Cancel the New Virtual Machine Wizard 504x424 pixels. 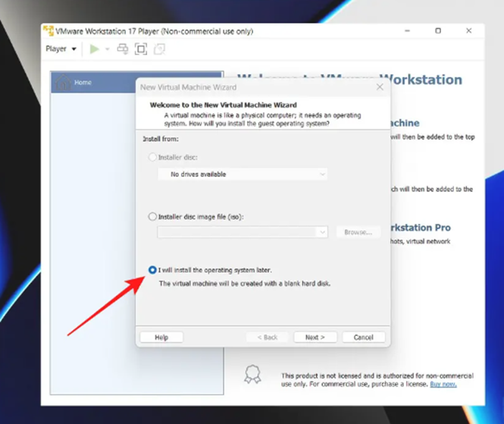(364, 337)
